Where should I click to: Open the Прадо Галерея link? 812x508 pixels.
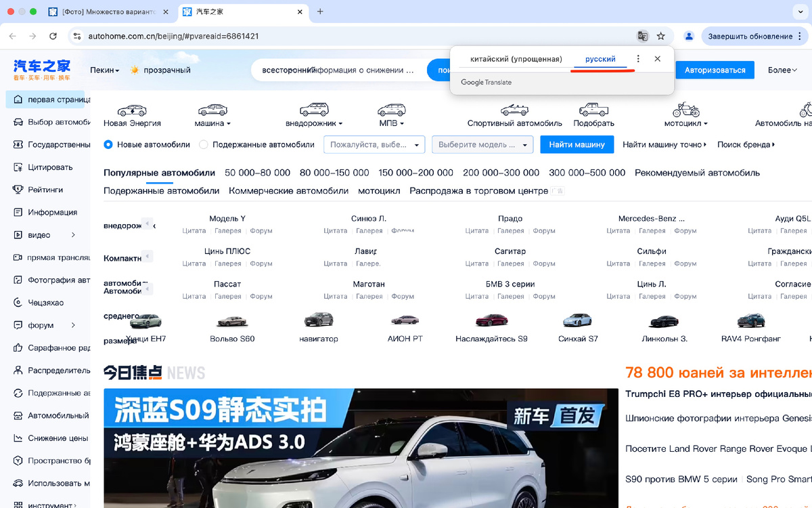point(511,231)
